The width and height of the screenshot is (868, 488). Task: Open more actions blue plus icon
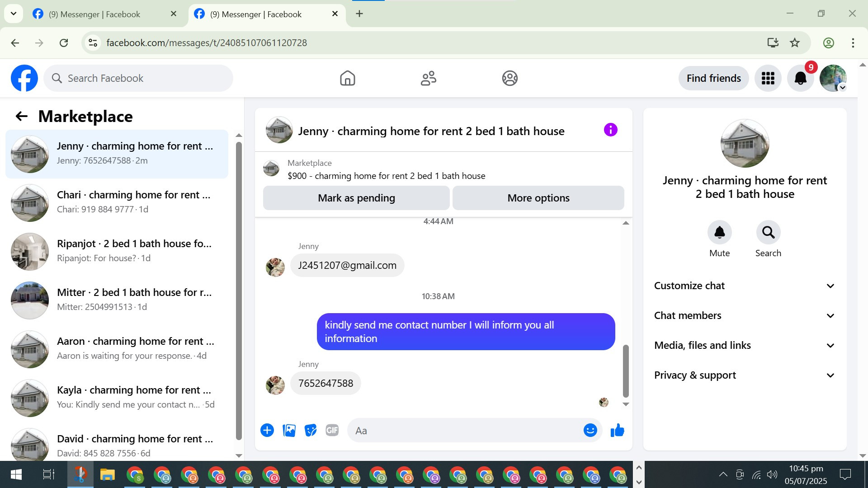(x=267, y=431)
